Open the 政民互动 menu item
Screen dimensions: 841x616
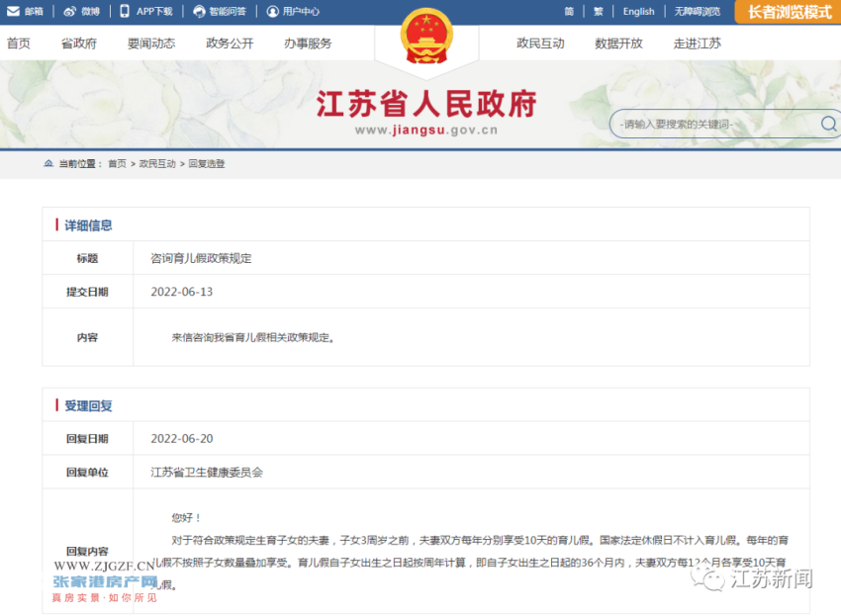click(x=540, y=44)
